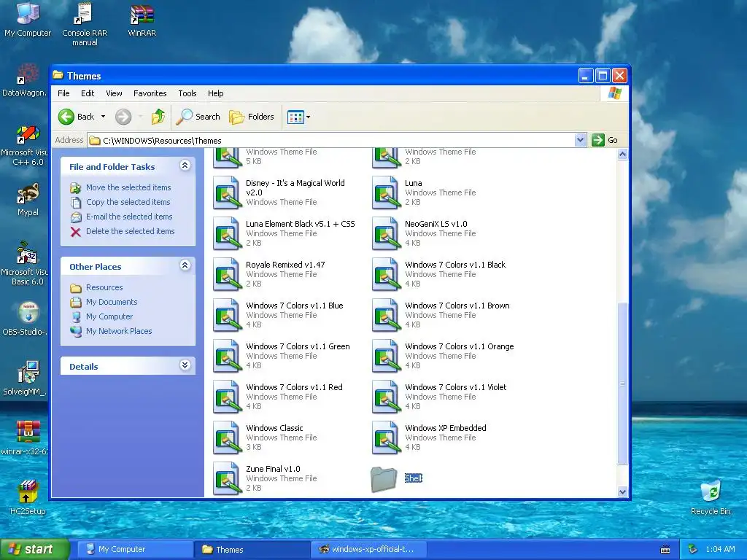Open the Back history dropdown arrow

tap(103, 117)
